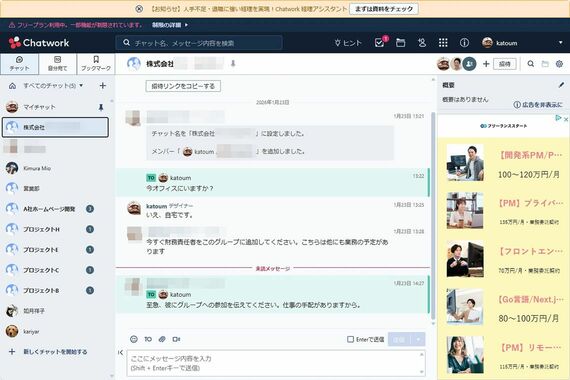Image resolution: width=570 pixels, height=380 pixels.
Task: Open send button options dropdown arrow
Action: (418, 339)
